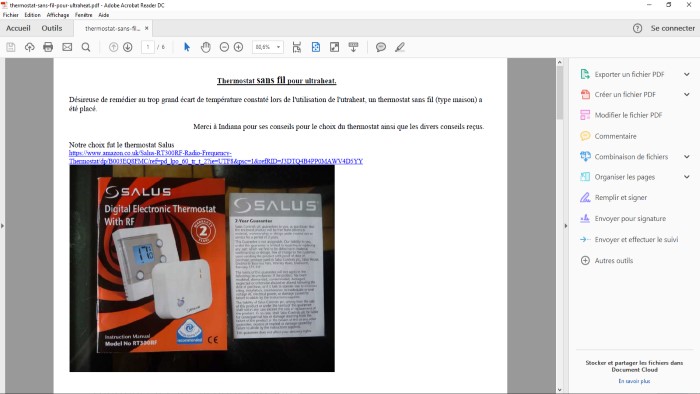The height and width of the screenshot is (394, 700).
Task: Click scrollbar up arrow
Action: (x=560, y=62)
